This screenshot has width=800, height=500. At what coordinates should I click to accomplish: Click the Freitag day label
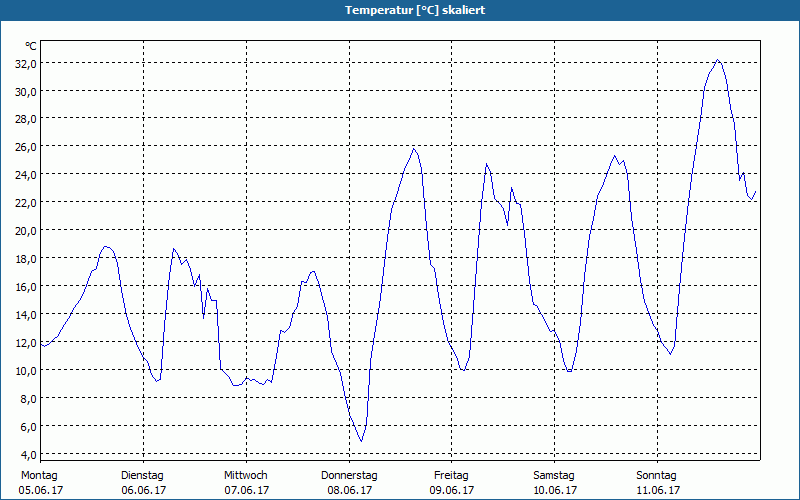(451, 476)
